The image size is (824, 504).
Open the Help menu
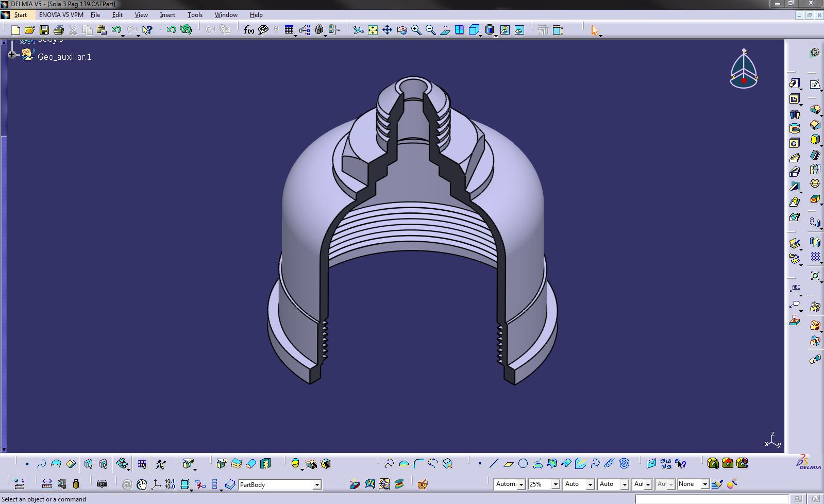256,15
